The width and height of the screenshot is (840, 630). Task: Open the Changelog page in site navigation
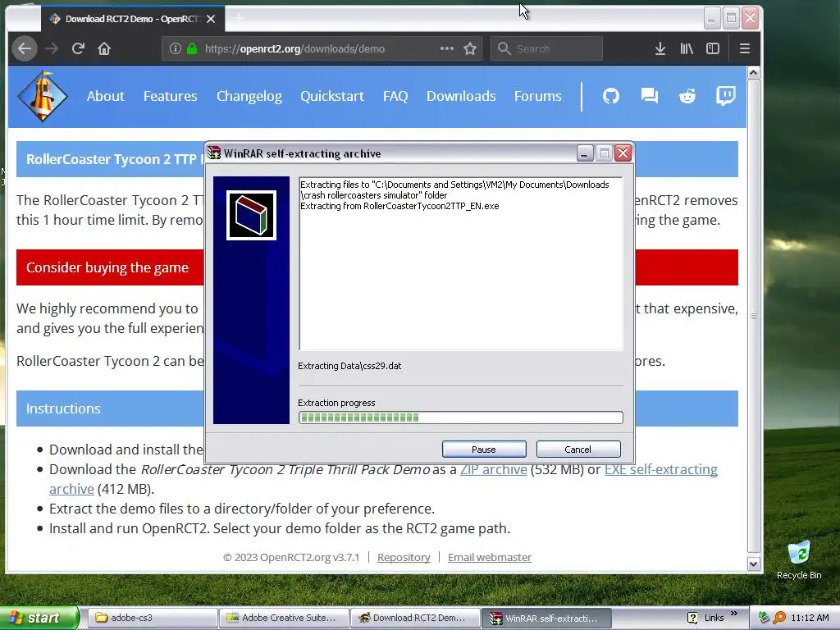point(249,96)
